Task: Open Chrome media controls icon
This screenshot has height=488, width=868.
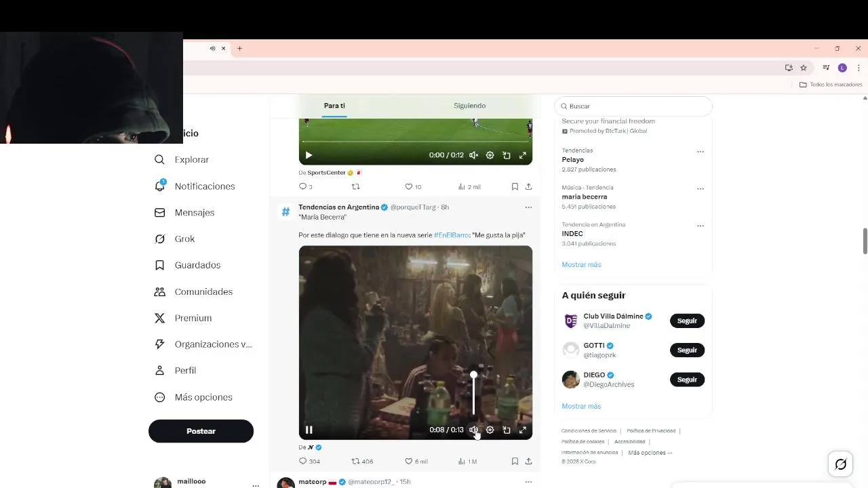Action: (x=826, y=68)
